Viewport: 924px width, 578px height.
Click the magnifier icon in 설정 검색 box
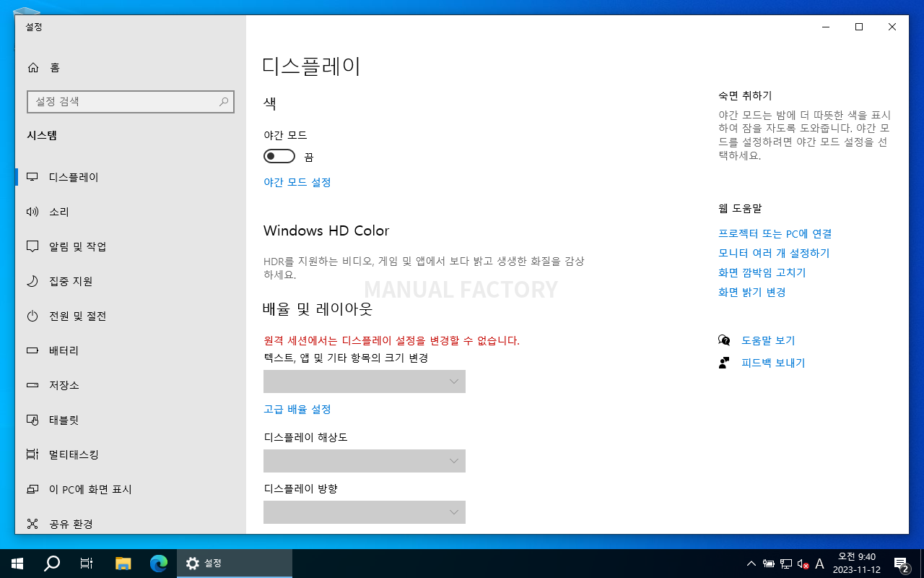click(x=224, y=102)
